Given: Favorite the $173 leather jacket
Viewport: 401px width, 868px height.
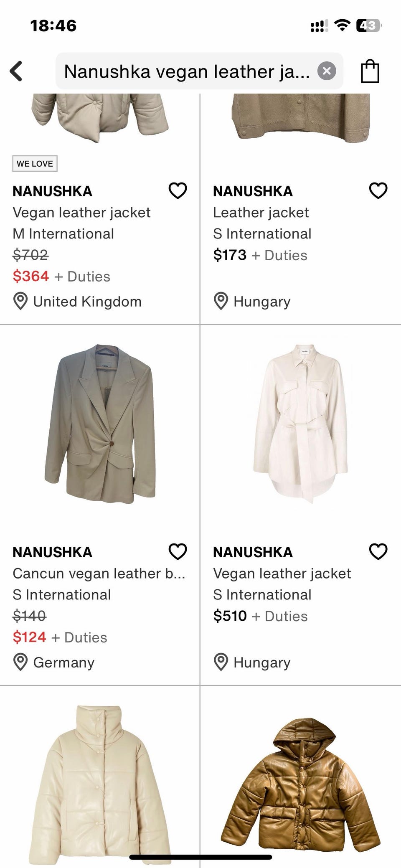Looking at the screenshot, I should 378,191.
